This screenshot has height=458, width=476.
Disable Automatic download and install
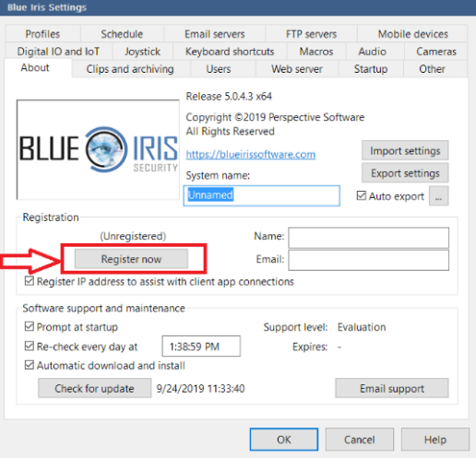pos(30,365)
